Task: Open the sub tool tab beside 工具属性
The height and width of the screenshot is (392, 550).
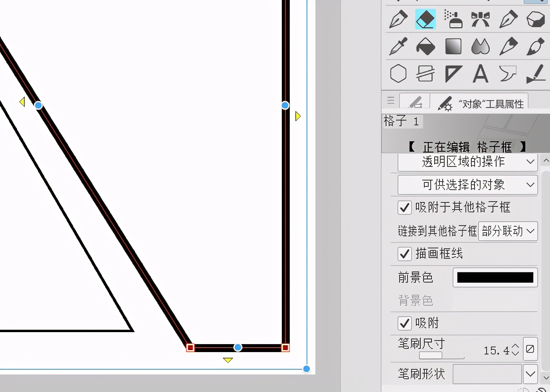Action: [x=415, y=102]
